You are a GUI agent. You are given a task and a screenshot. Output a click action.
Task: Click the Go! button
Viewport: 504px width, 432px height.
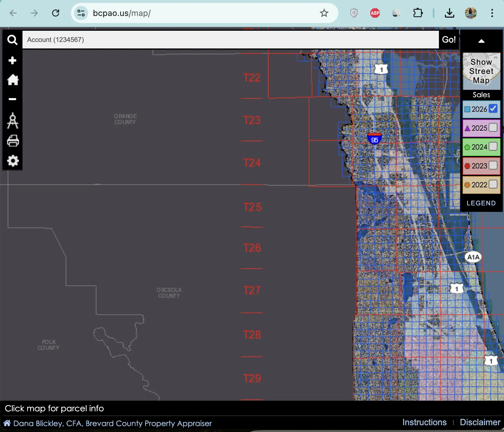click(x=448, y=39)
